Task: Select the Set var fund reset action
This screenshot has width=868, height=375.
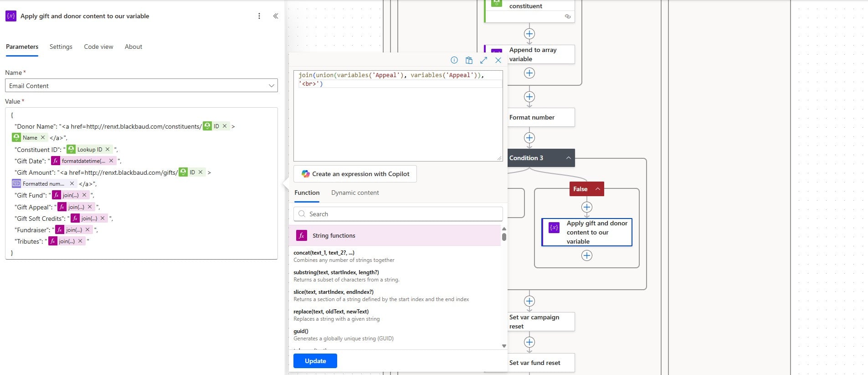Action: [541, 363]
